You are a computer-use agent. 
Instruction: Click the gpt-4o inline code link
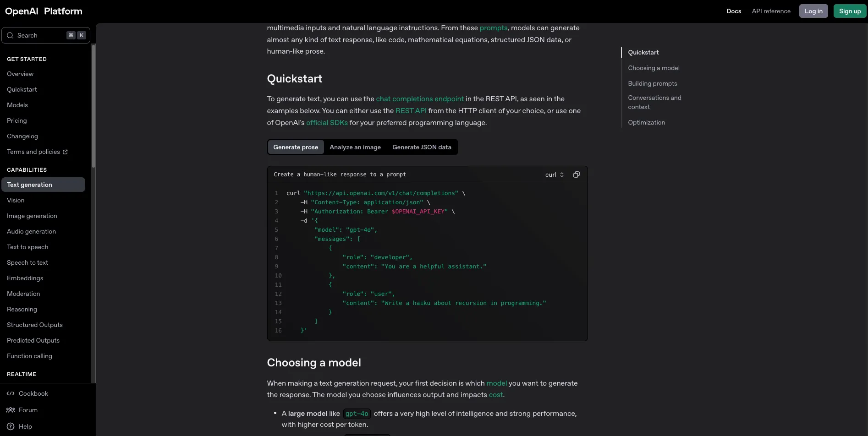coord(357,414)
